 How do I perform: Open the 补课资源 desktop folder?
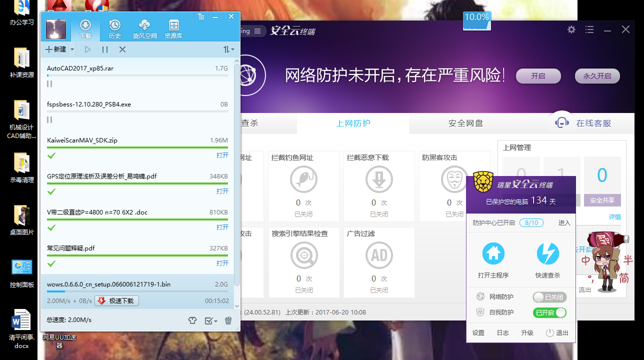click(22, 62)
